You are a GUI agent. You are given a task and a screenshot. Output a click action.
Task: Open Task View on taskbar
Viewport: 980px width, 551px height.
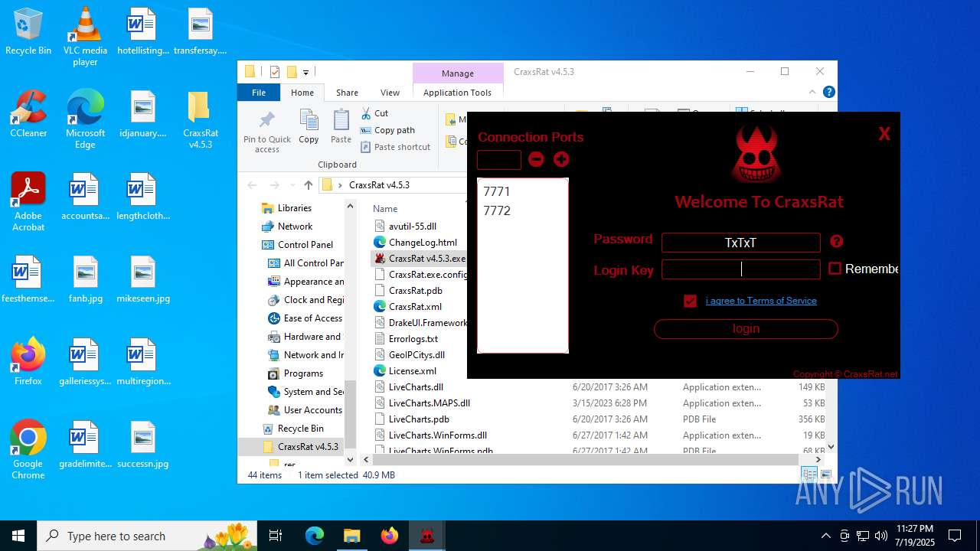coord(276,536)
